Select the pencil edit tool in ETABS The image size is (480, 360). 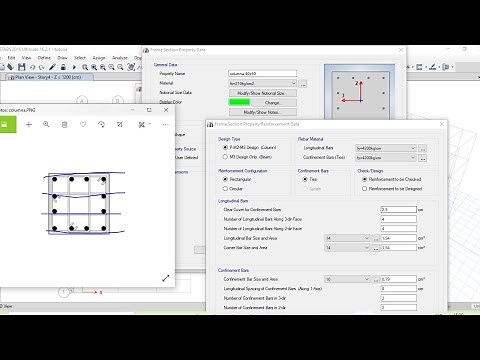52,67
